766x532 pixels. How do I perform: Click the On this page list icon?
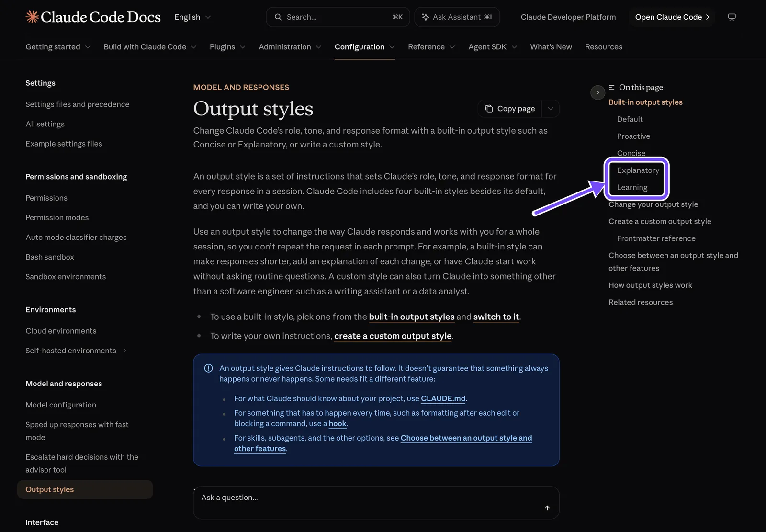click(x=612, y=87)
